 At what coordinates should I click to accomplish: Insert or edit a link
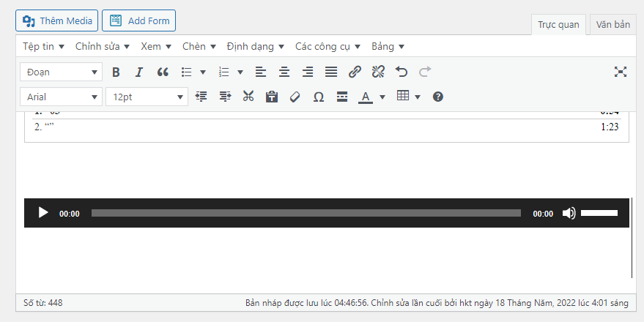tap(355, 72)
